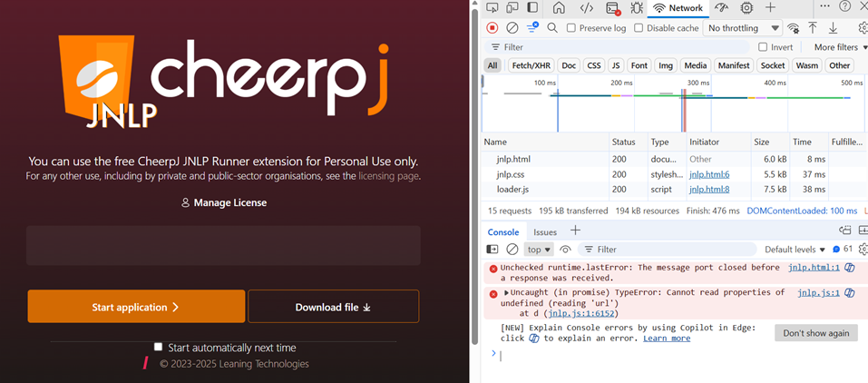Click the network Filter input field
The width and height of the screenshot is (868, 383).
[618, 47]
